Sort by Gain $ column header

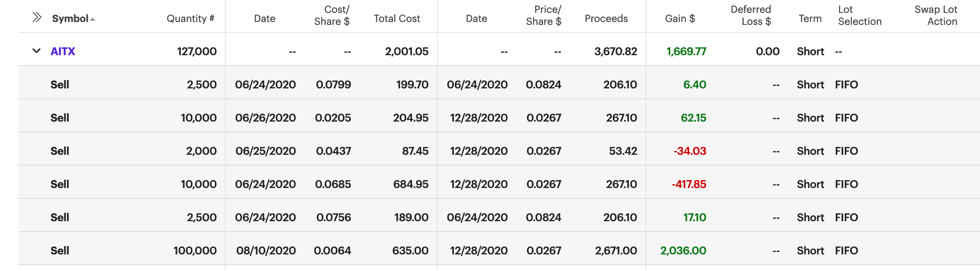(x=679, y=19)
